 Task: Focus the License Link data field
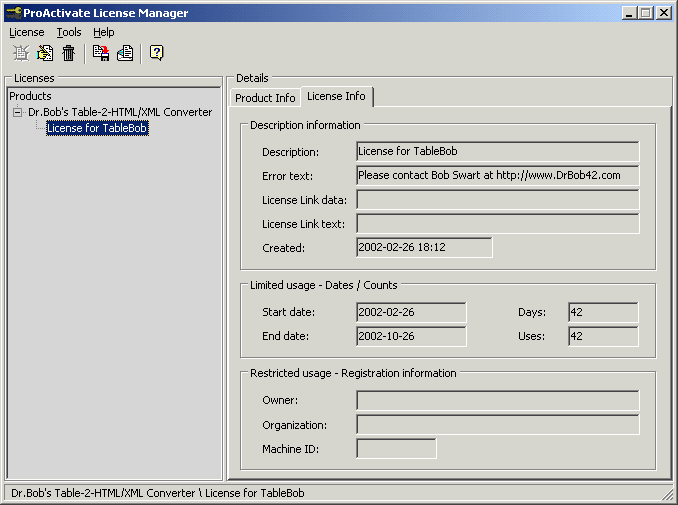coord(498,200)
